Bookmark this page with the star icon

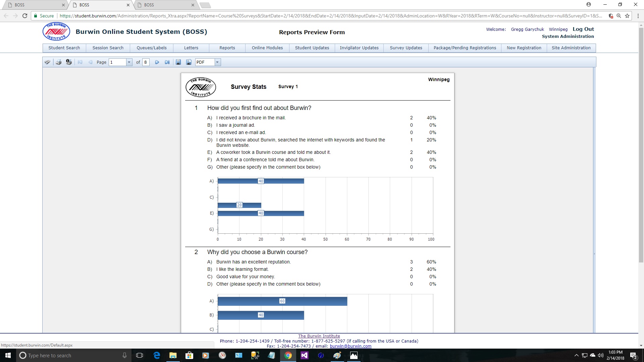pyautogui.click(x=627, y=16)
